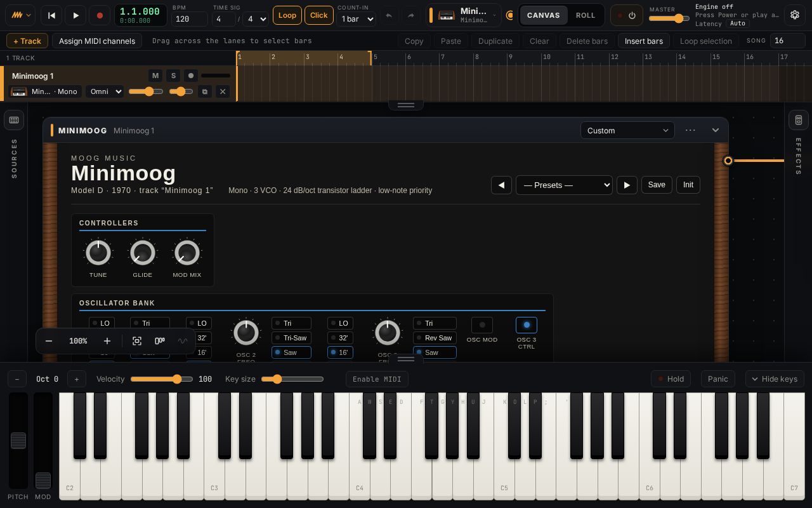Screen dimensions: 812x508
Task: Open the Minimoog panel three-dot menu
Action: 690,130
